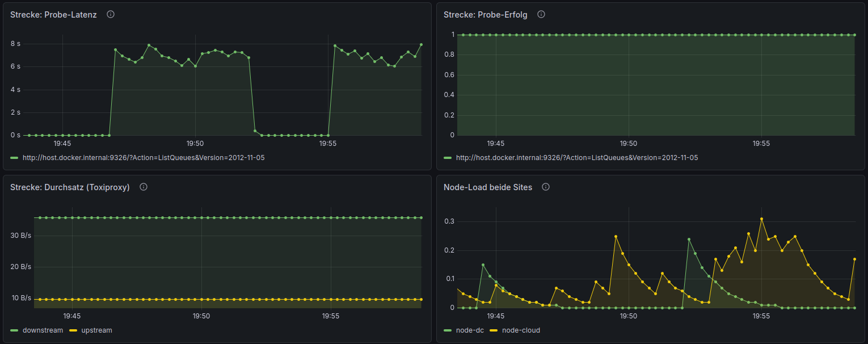Viewport: 868px width, 344px height.
Task: Click green color swatch of Probe-Erfolg legend
Action: pos(448,158)
